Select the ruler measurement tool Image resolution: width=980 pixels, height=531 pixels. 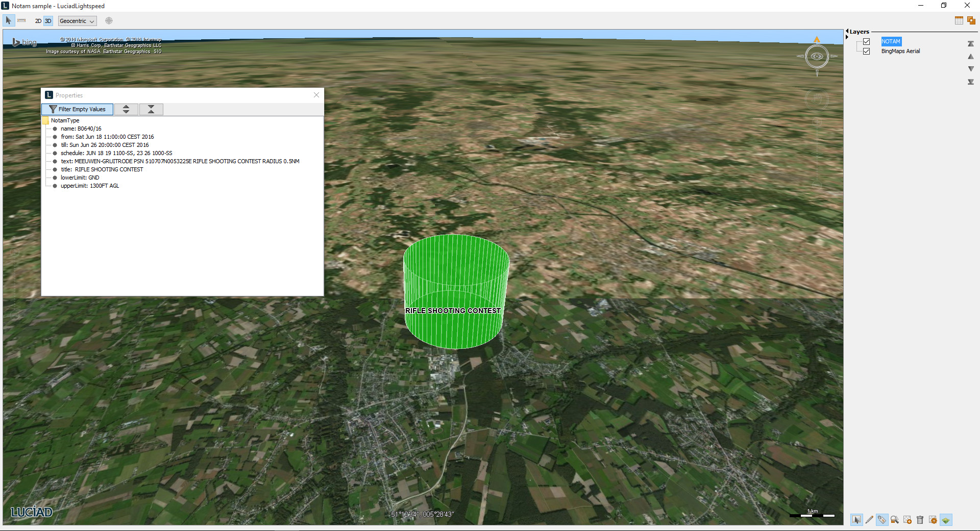[x=21, y=21]
